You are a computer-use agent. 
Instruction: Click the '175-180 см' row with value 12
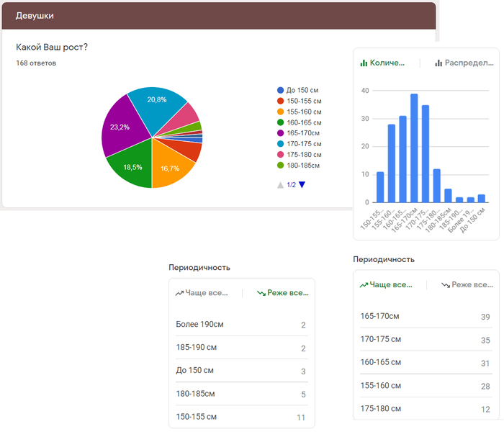426,409
